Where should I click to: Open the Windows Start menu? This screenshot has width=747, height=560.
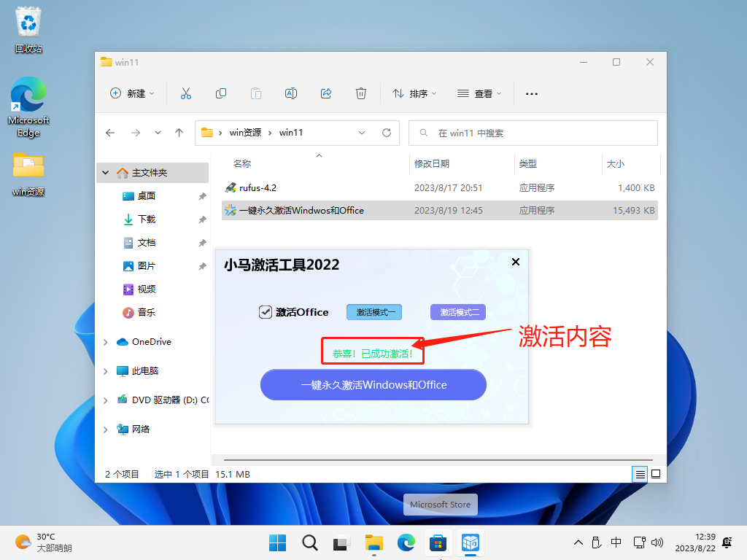tap(278, 542)
